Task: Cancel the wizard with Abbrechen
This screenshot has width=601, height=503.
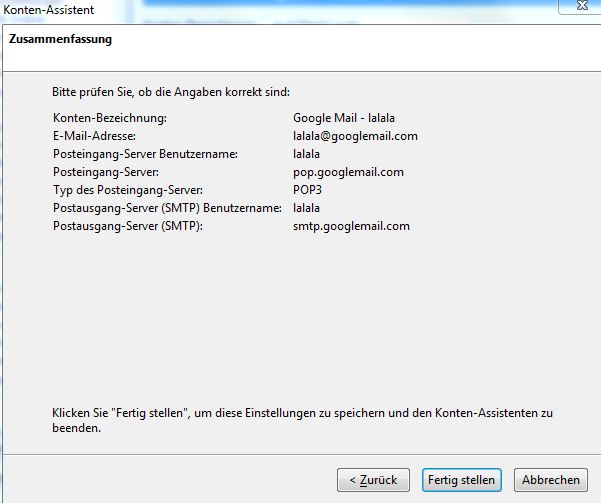Action: click(x=550, y=480)
